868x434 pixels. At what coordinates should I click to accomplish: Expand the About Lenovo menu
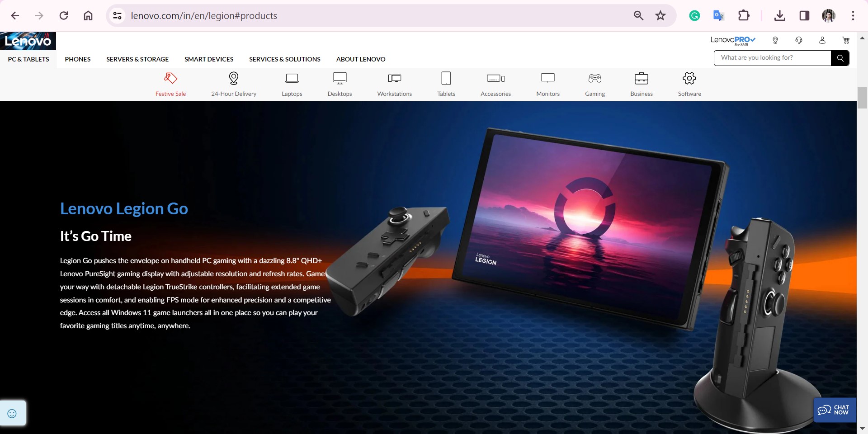(x=361, y=59)
